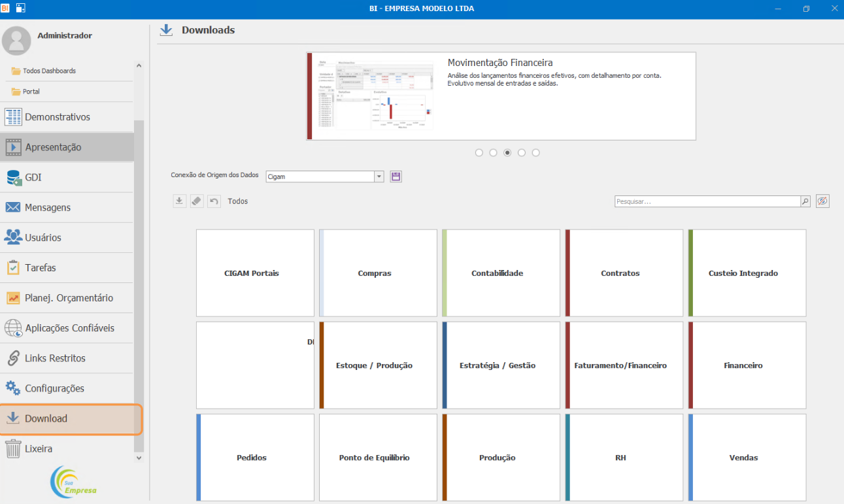The image size is (844, 504).
Task: Open the Pedidos tile
Action: [255, 458]
